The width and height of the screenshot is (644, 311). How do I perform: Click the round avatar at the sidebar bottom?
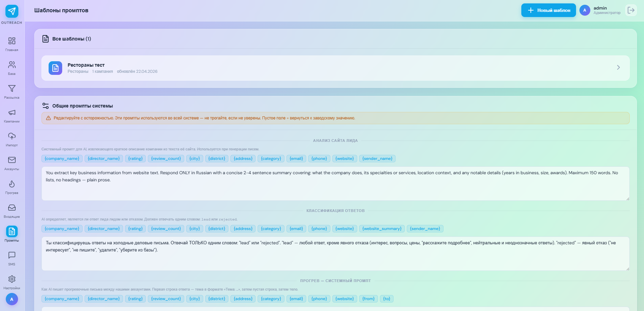(12, 299)
